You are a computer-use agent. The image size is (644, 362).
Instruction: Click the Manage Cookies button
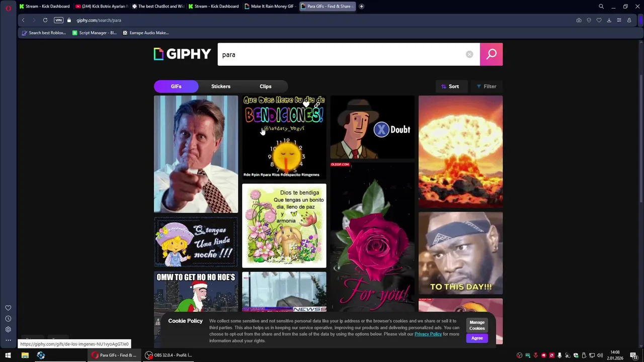pos(477,325)
